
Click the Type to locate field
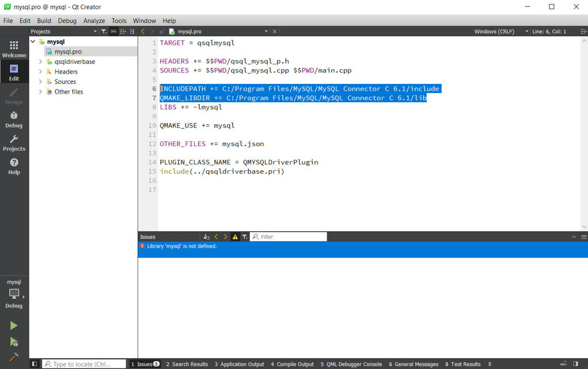[x=84, y=364]
